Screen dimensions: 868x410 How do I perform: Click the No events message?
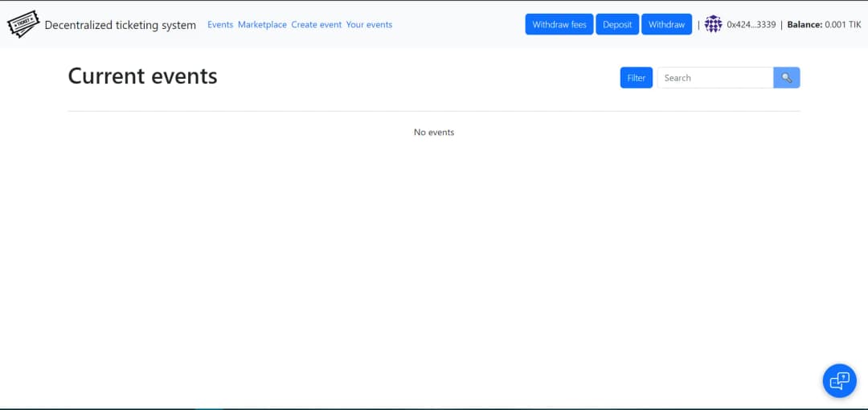434,133
